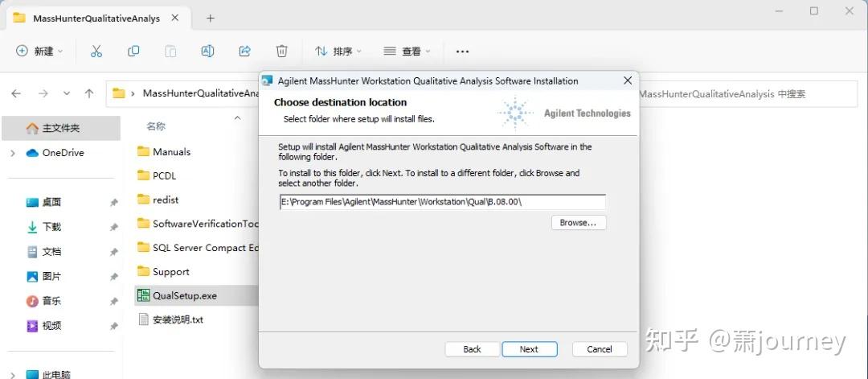
Task: Add a new Explorer tab
Action: point(211,18)
